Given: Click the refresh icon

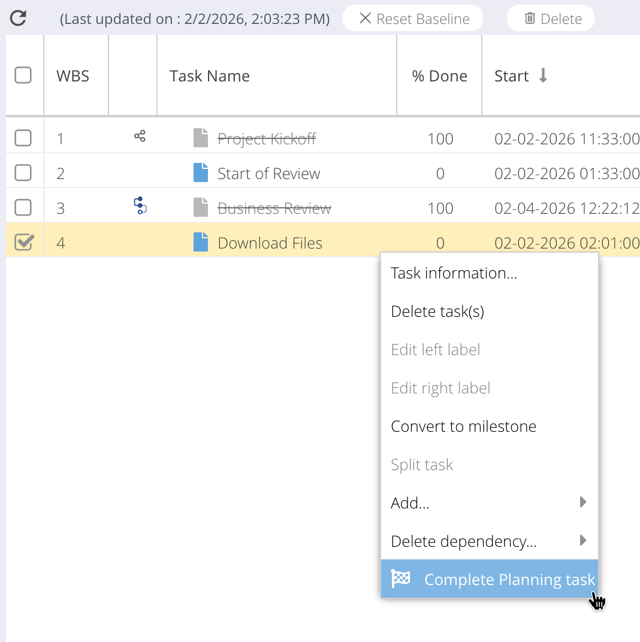Looking at the screenshot, I should pyautogui.click(x=18, y=18).
